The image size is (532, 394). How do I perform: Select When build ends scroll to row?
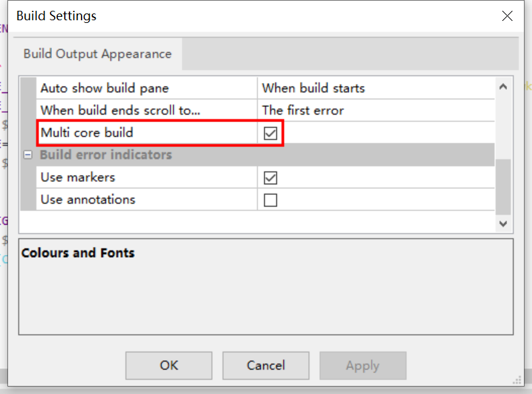click(120, 111)
